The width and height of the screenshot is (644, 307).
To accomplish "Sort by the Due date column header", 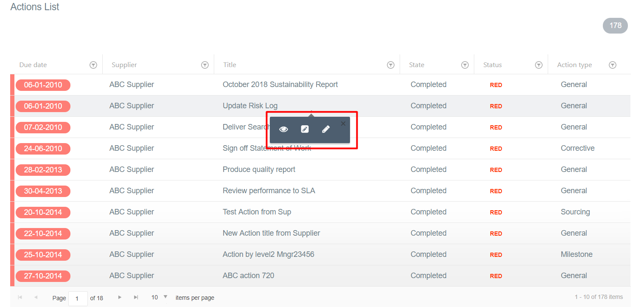I will [x=33, y=65].
